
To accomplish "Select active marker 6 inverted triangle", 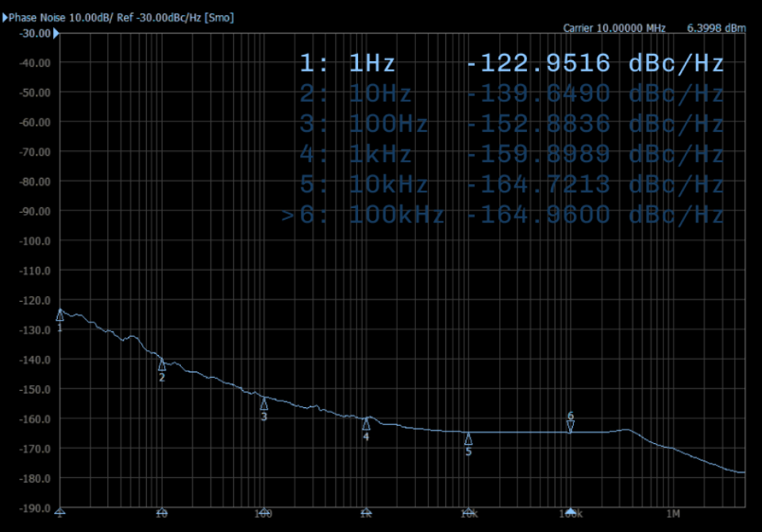I will [570, 427].
